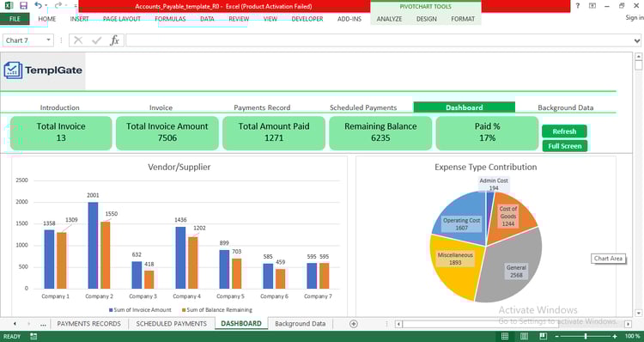Click zoom in plus icon

(x=615, y=336)
